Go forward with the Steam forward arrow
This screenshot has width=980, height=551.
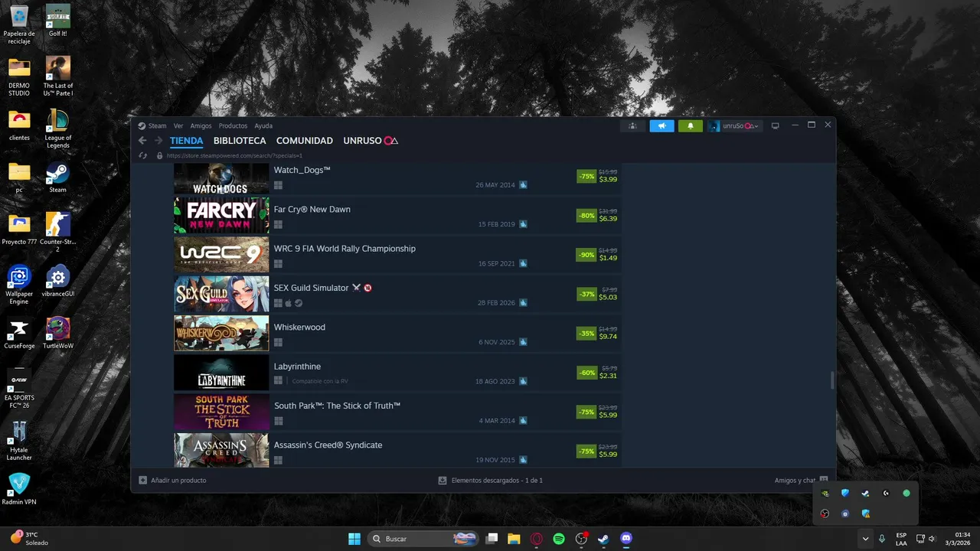point(158,141)
